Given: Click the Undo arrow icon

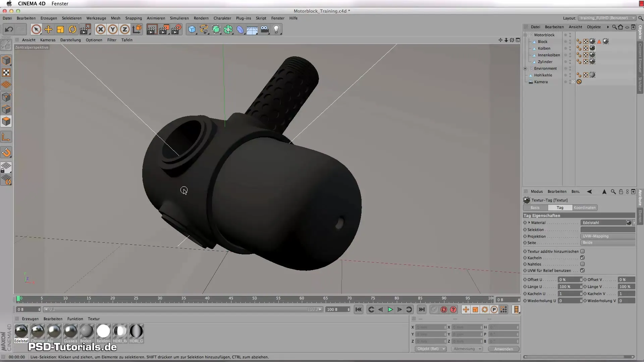Looking at the screenshot, I should coord(9,29).
